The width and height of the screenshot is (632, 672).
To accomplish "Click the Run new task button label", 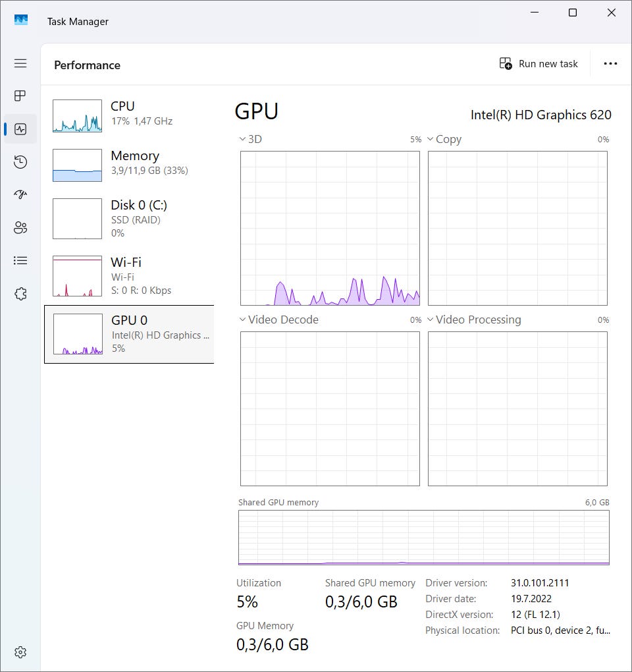I will 548,64.
